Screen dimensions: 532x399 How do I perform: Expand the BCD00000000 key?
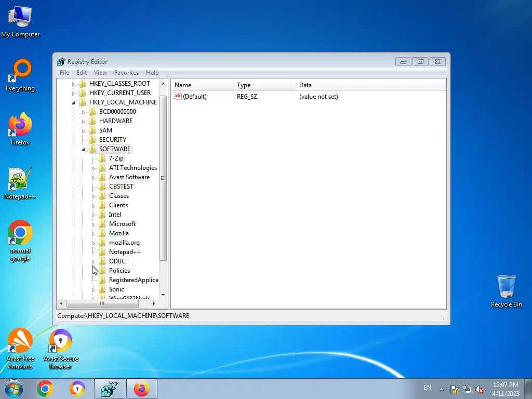(83, 112)
